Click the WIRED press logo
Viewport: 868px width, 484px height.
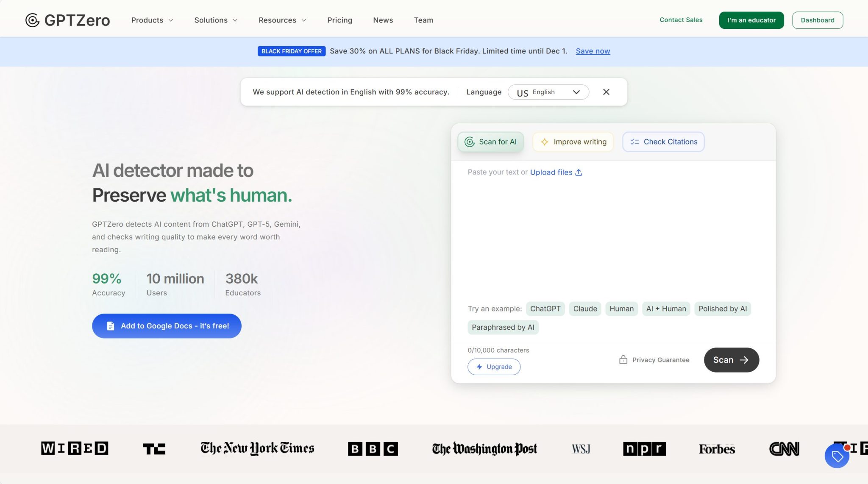point(75,448)
